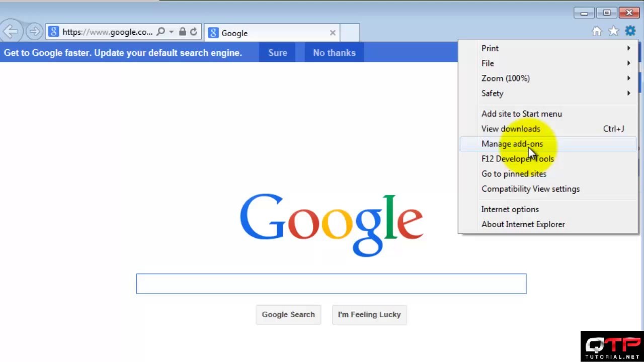Click the Google logo

point(331,225)
